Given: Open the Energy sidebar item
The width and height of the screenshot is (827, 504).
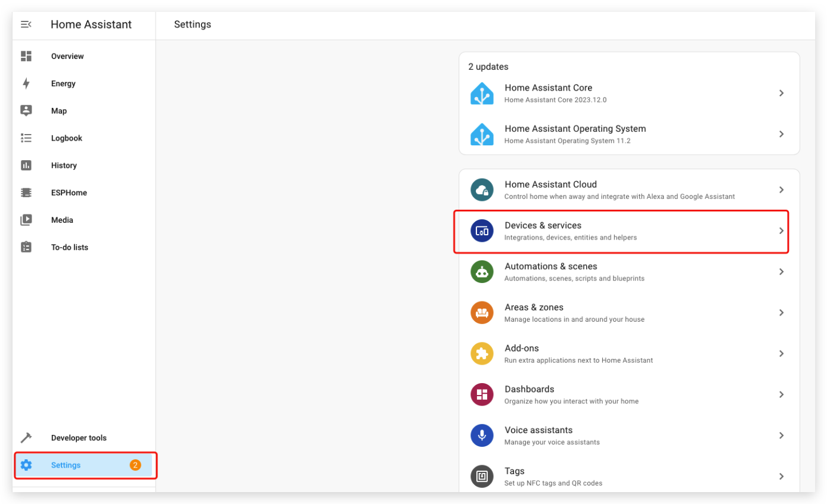Looking at the screenshot, I should (83, 83).
